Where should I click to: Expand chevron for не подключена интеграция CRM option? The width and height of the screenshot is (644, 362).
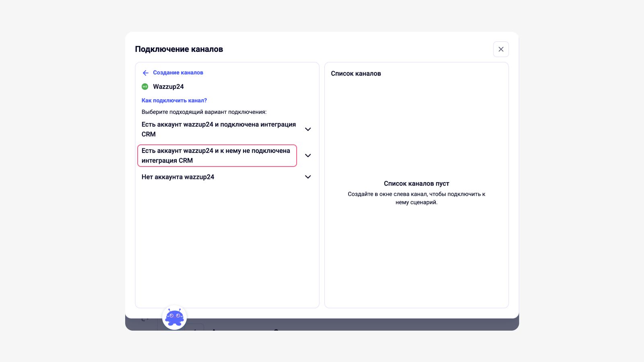[308, 156]
